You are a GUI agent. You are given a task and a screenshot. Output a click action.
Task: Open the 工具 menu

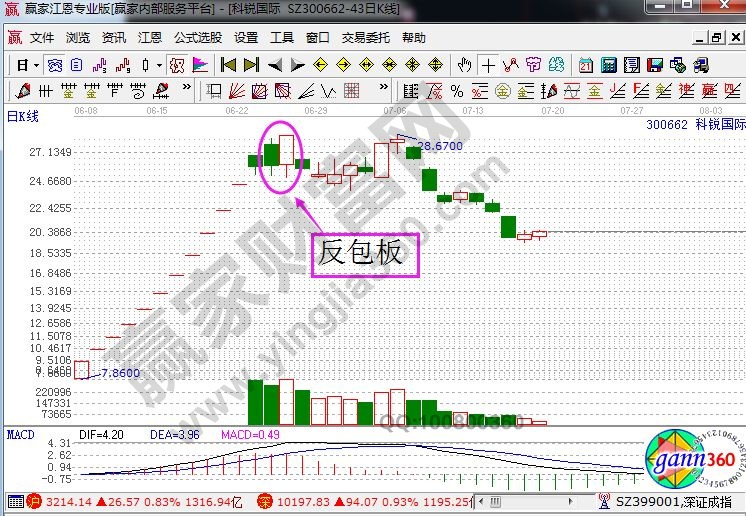pos(282,38)
